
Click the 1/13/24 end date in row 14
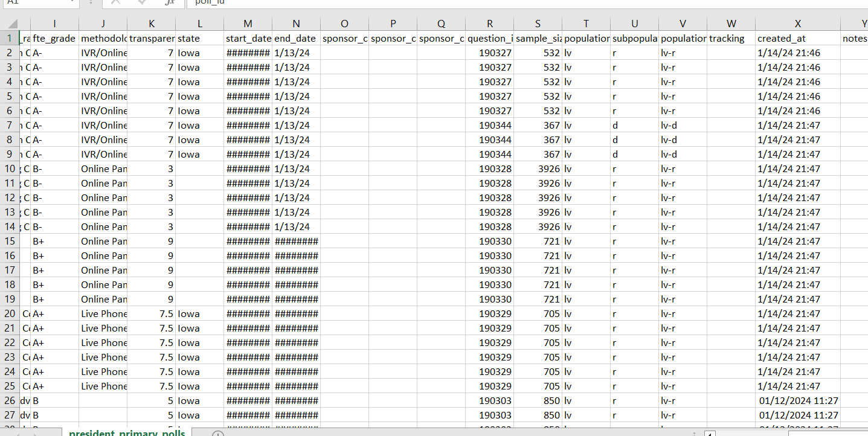[296, 226]
